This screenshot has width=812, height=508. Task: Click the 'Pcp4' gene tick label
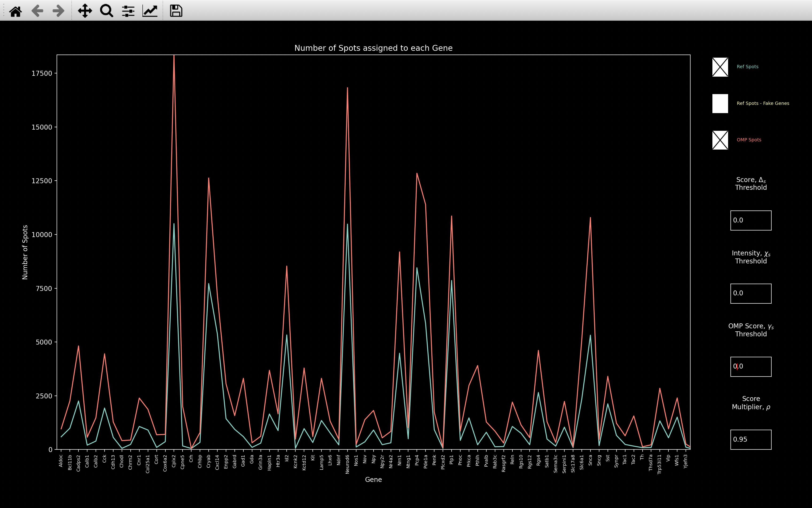417,460
